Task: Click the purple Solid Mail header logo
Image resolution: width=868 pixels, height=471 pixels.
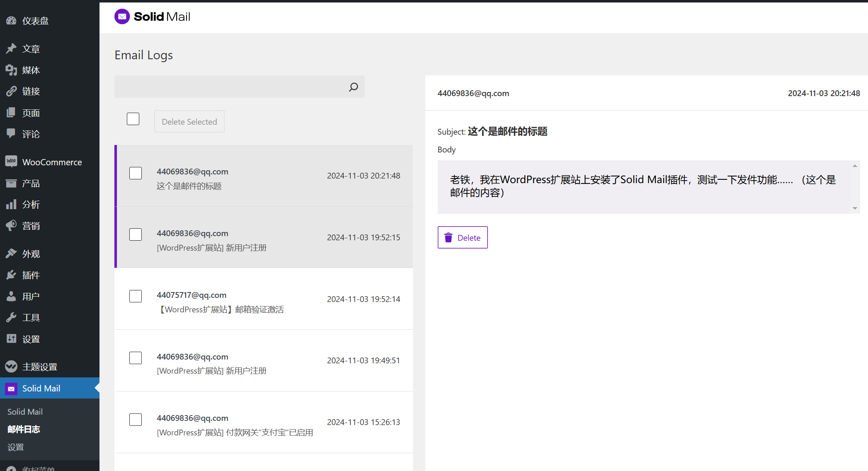Action: click(x=122, y=17)
